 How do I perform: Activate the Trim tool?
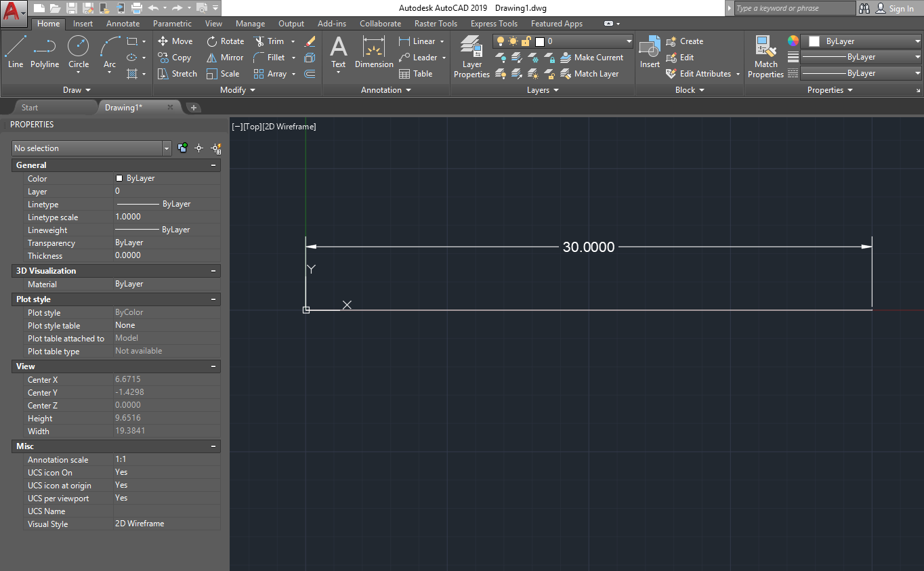click(268, 41)
